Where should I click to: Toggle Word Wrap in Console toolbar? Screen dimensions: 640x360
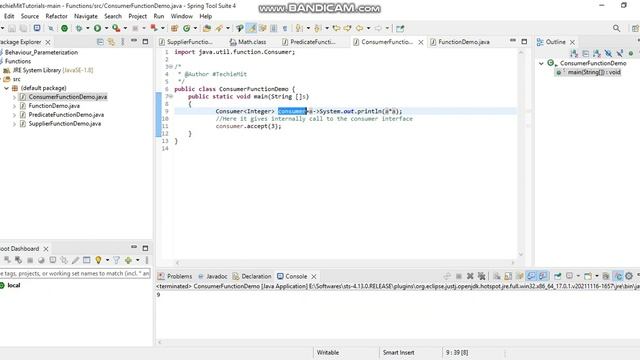click(x=519, y=276)
